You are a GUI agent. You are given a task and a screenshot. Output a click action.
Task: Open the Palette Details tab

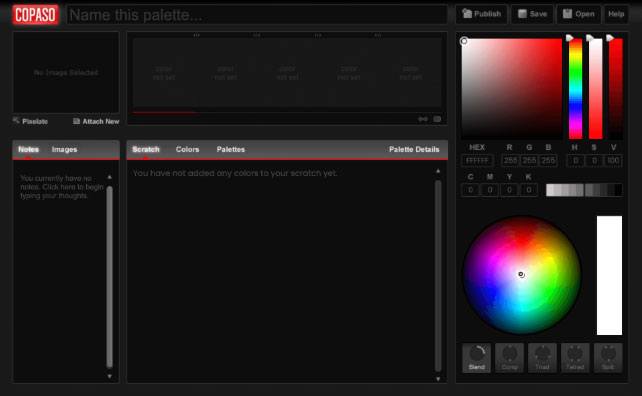414,149
